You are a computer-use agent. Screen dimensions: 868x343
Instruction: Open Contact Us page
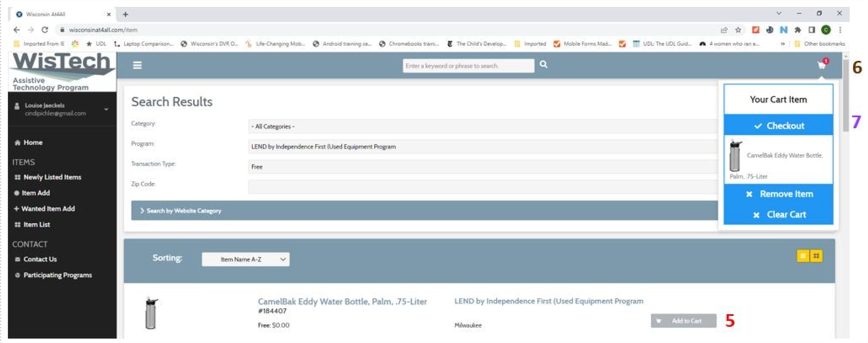(x=35, y=259)
